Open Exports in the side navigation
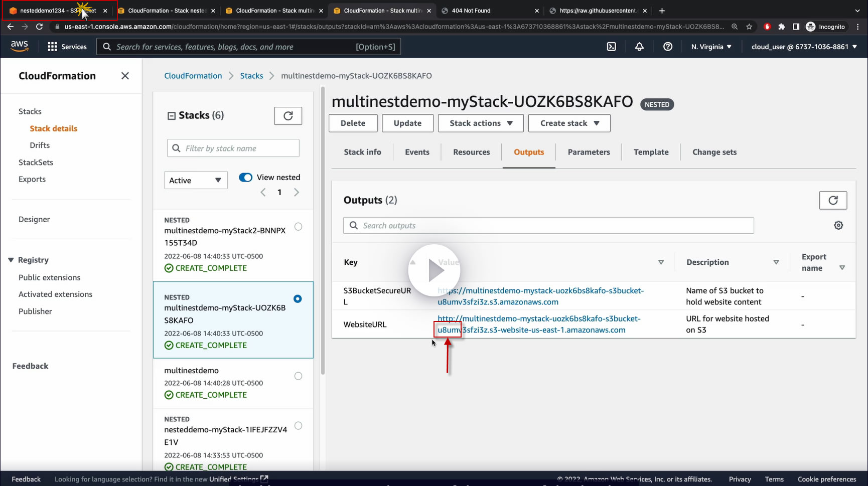Screen dimensions: 868x486 (32, 179)
